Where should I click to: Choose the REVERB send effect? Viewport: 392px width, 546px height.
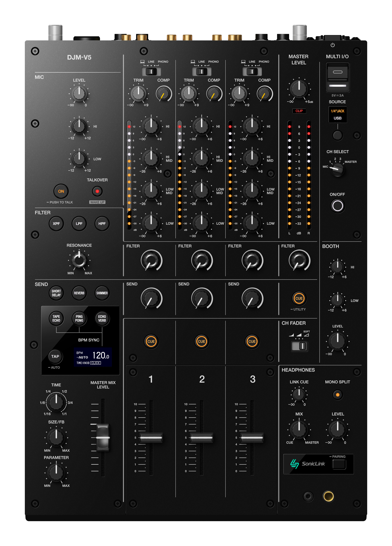click(79, 293)
